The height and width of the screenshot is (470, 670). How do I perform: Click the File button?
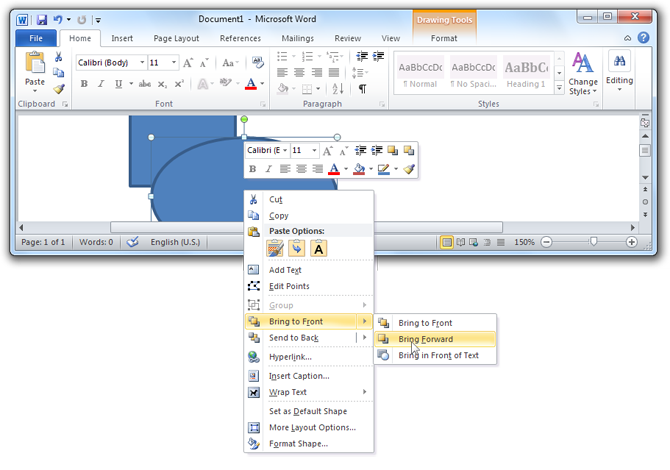click(36, 38)
